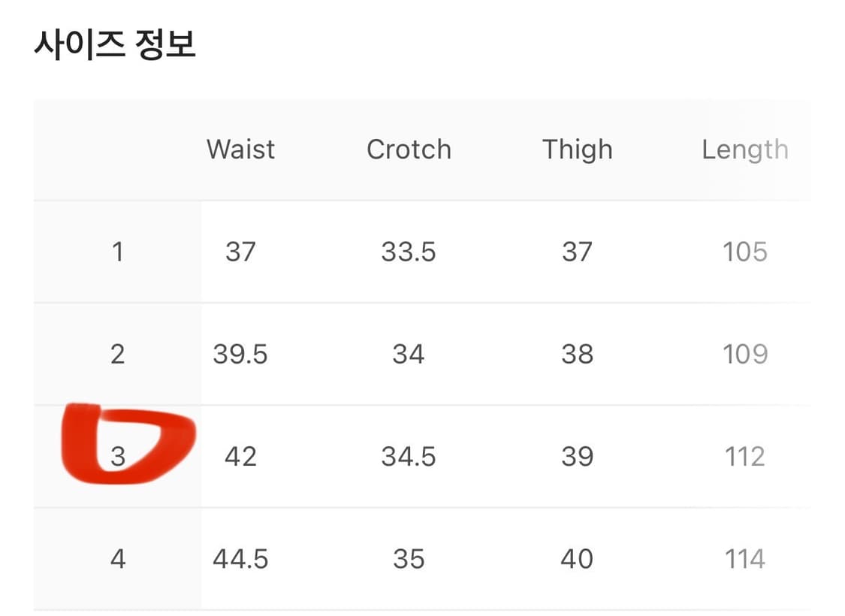The image size is (845, 616).
Task: Click length value 114 for size 4
Action: pyautogui.click(x=744, y=559)
